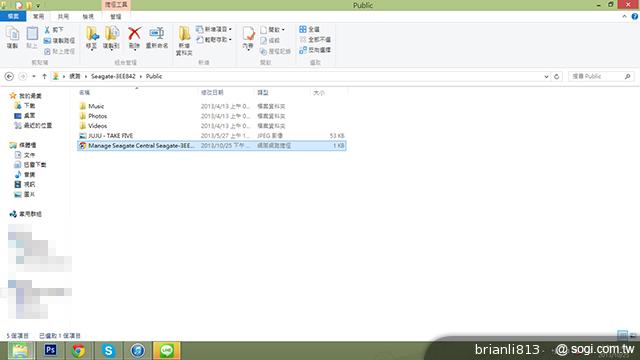Open the Copy to folder menu
640x360 pixels.
111,38
